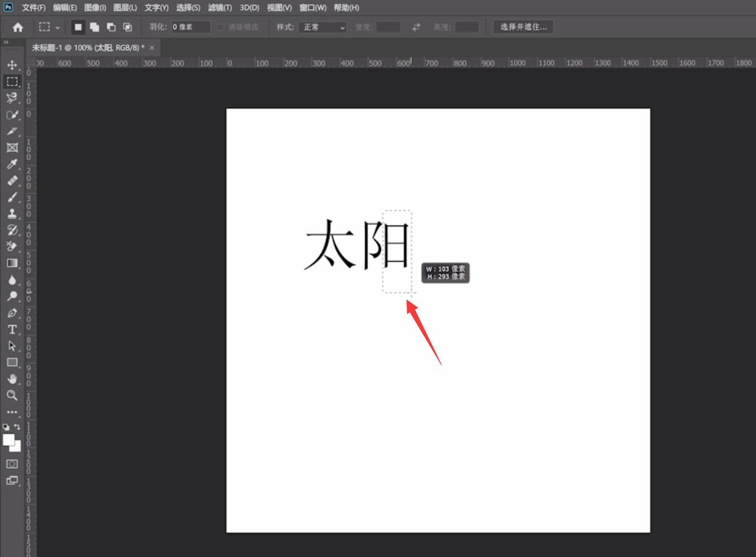Image resolution: width=756 pixels, height=557 pixels.
Task: Select the Zoom magnifier tool
Action: click(x=12, y=395)
